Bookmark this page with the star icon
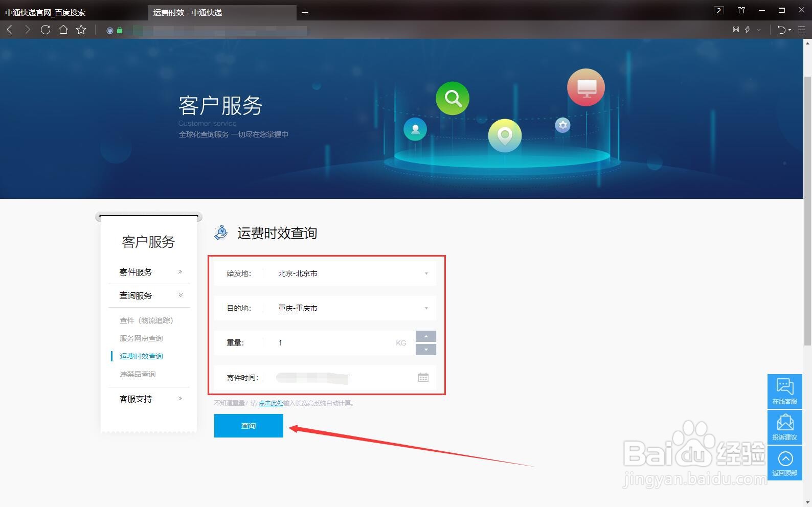 click(x=81, y=30)
